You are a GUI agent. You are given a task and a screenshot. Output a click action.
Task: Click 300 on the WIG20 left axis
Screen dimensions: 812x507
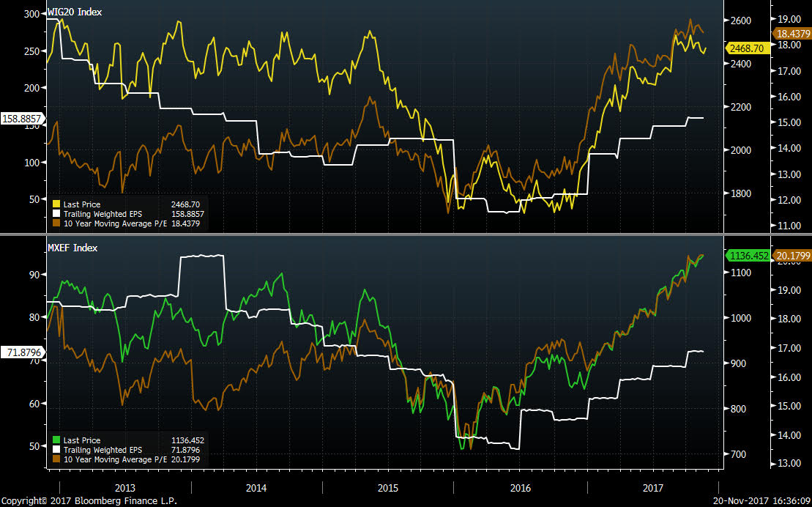tap(31, 14)
